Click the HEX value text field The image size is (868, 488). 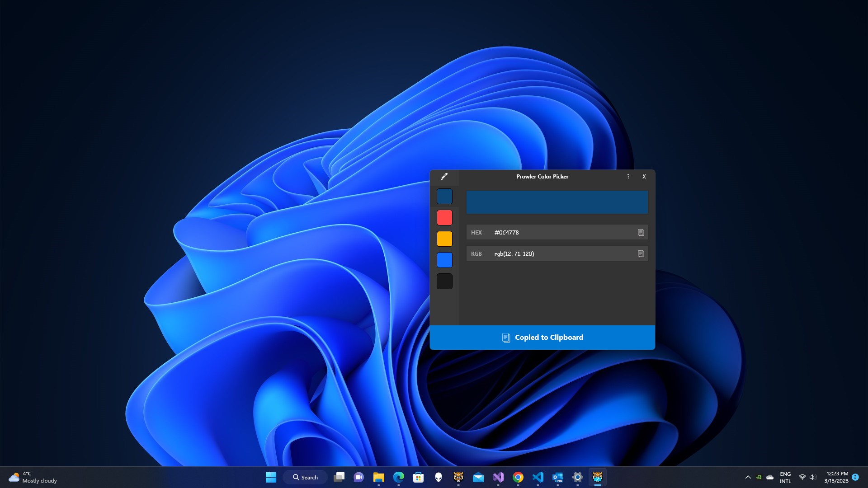coord(561,232)
